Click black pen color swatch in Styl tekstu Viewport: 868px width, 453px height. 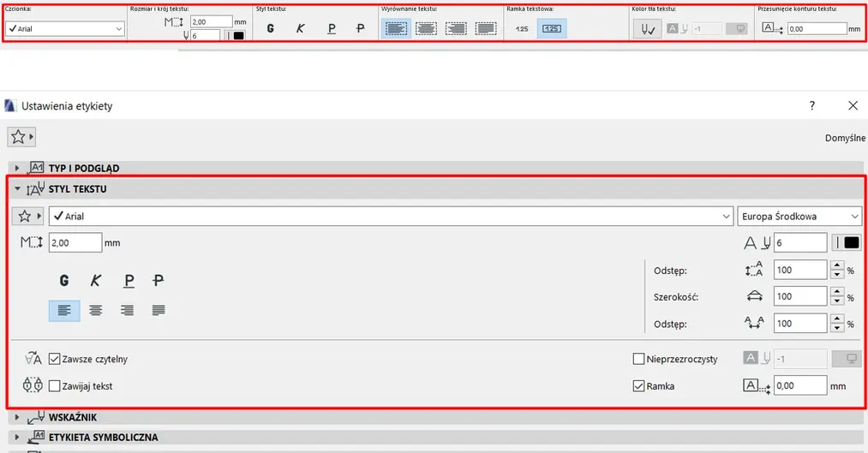[x=852, y=242]
